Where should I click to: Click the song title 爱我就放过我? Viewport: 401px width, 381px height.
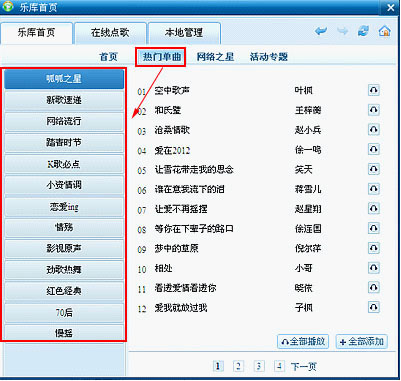click(x=181, y=307)
